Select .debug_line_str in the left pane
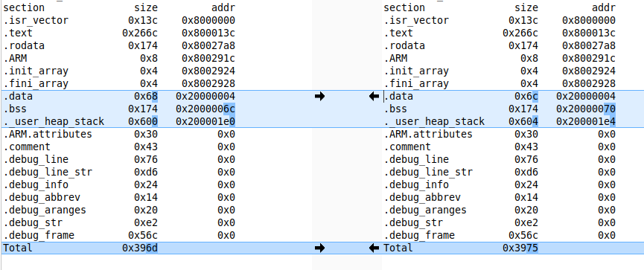 (x=48, y=173)
